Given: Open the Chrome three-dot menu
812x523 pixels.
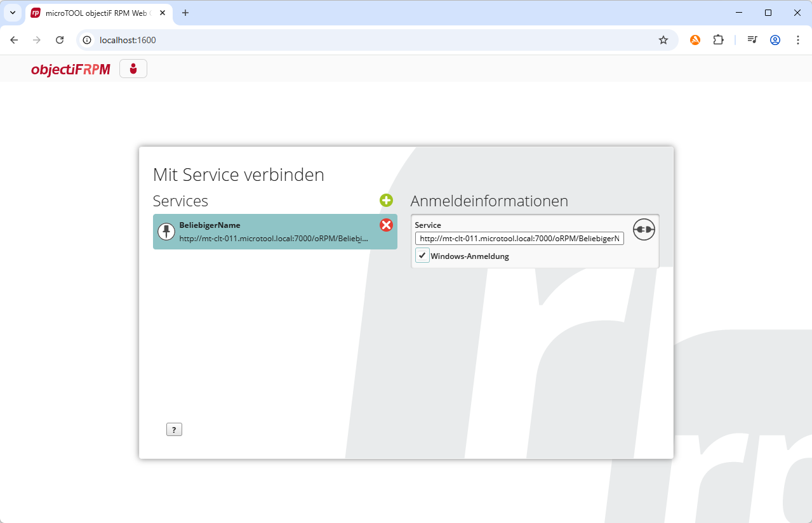Looking at the screenshot, I should click(x=798, y=40).
